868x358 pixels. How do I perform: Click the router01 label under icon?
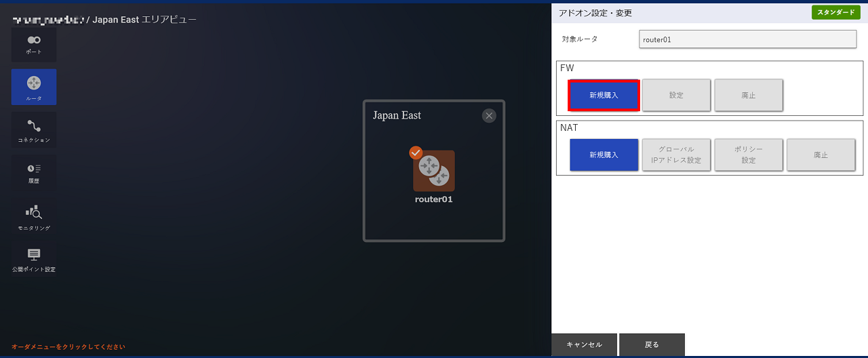(x=434, y=199)
